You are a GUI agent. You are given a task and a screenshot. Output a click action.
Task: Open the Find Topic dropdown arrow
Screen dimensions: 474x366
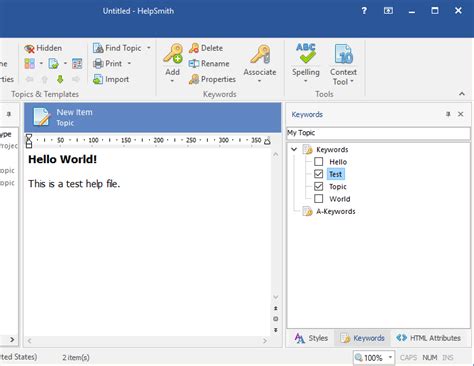point(149,48)
